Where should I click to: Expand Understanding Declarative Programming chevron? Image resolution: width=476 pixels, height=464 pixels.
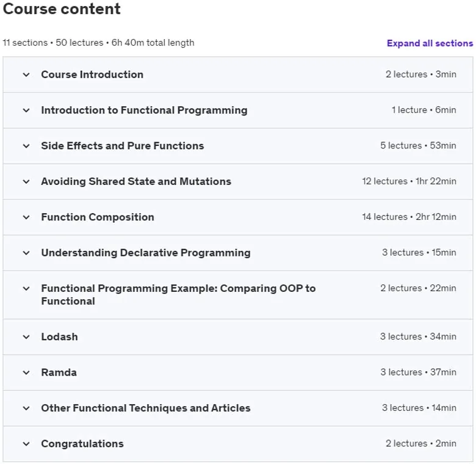pos(26,253)
